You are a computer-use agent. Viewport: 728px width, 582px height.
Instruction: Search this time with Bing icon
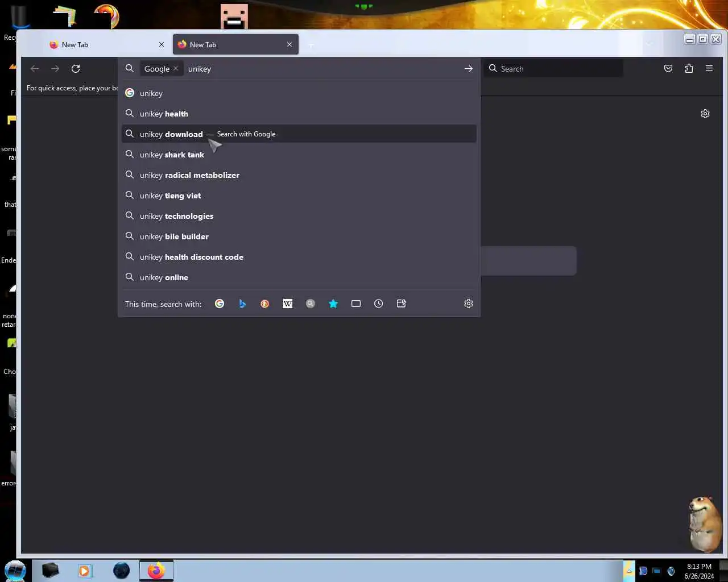(x=242, y=304)
